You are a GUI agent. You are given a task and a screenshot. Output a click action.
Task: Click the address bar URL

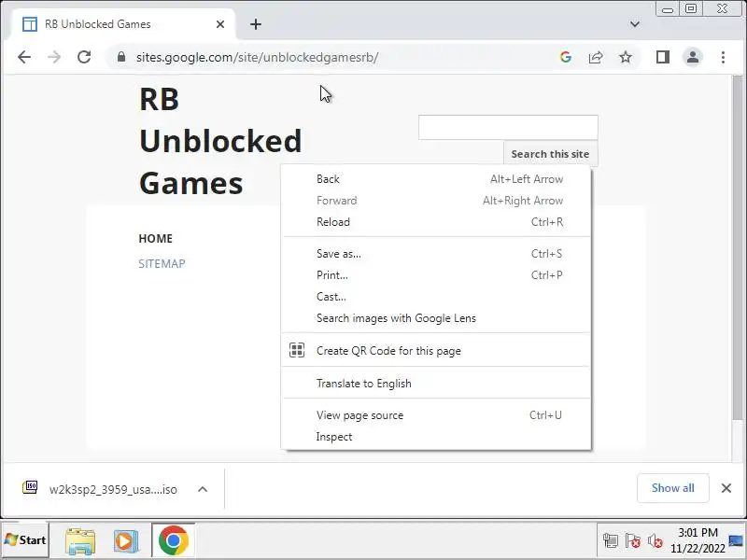pyautogui.click(x=258, y=57)
